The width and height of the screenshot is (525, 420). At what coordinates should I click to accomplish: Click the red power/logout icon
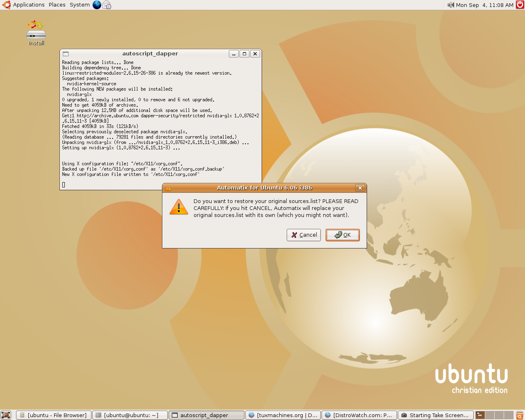point(520,5)
